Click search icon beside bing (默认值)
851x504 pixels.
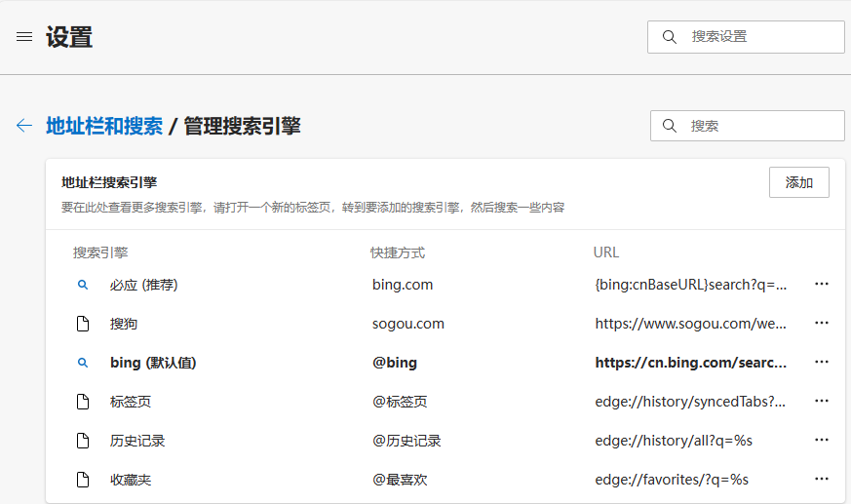83,363
